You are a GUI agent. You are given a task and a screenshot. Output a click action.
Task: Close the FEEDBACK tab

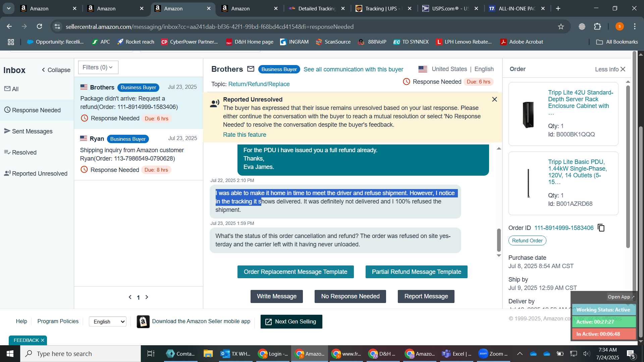(43, 340)
